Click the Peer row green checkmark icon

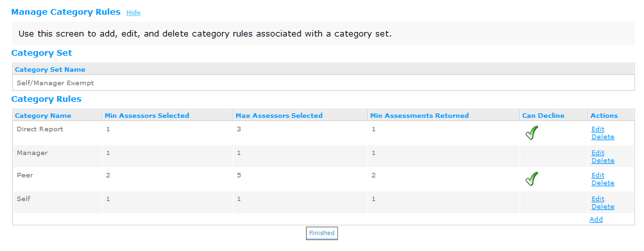532,179
